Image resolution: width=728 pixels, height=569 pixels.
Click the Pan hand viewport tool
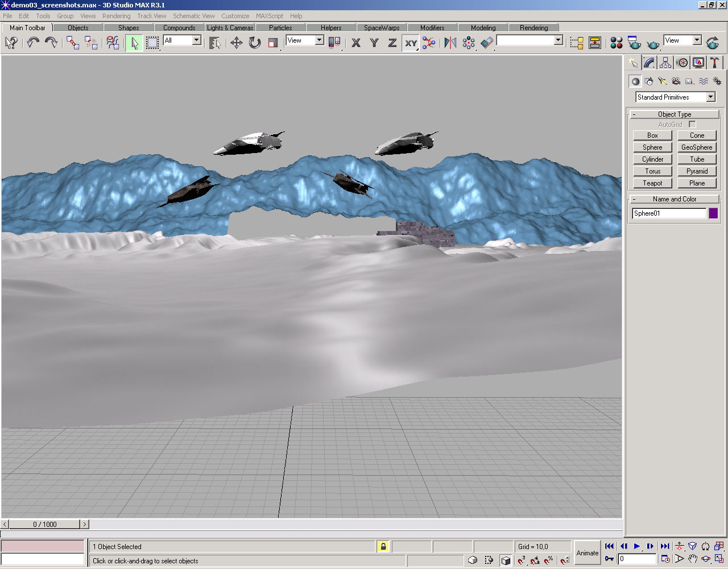click(692, 559)
